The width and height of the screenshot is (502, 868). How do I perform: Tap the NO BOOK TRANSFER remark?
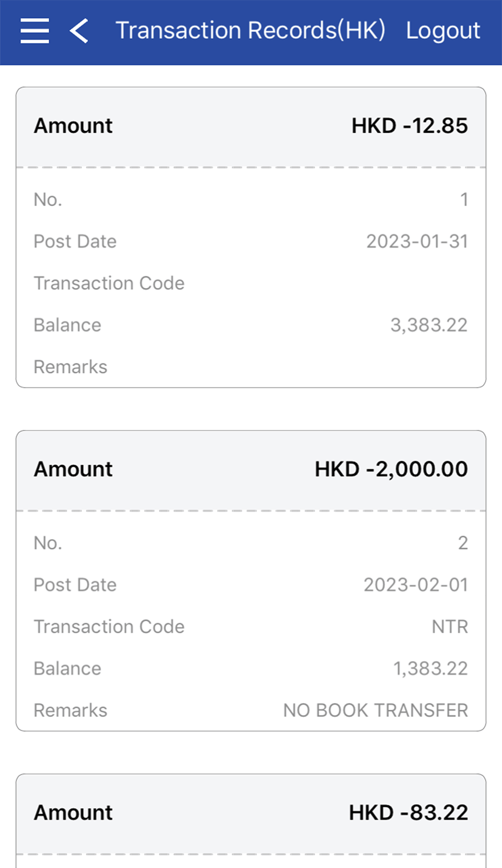(x=375, y=711)
